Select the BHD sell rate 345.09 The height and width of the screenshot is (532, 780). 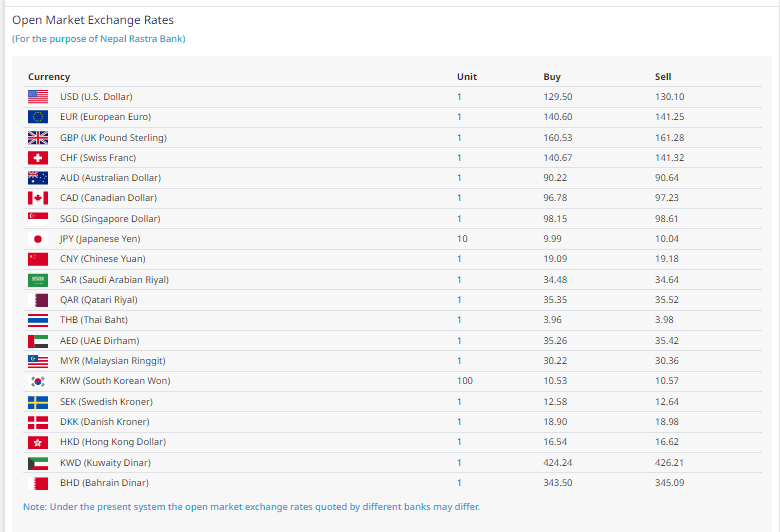(669, 483)
